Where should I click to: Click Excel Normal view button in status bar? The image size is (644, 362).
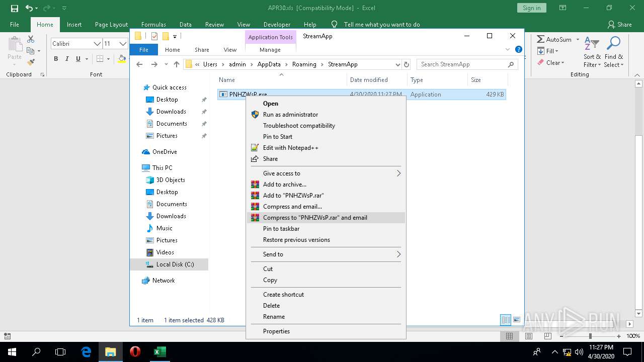(509, 336)
